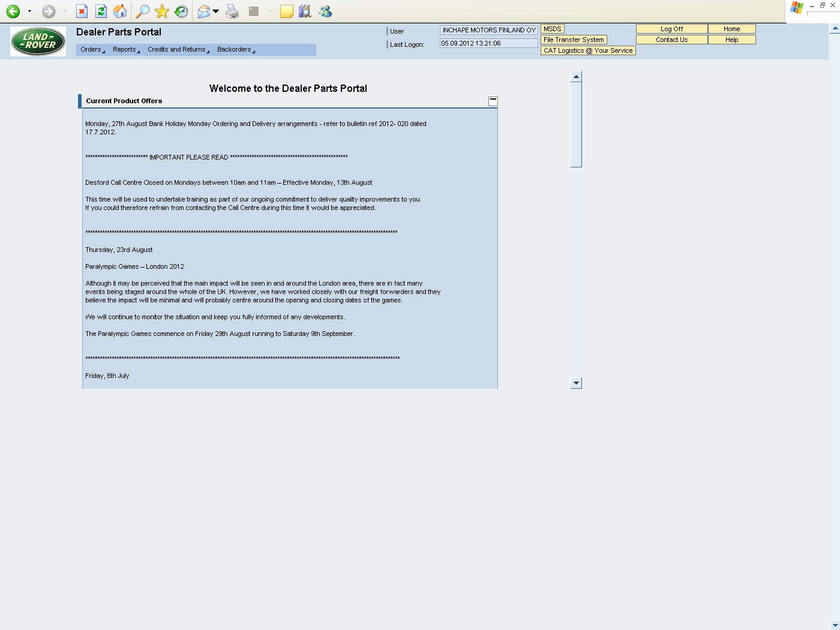Image resolution: width=840 pixels, height=630 pixels.
Task: Click the page scrollbar down arrow at bottom right
Action: [835, 625]
